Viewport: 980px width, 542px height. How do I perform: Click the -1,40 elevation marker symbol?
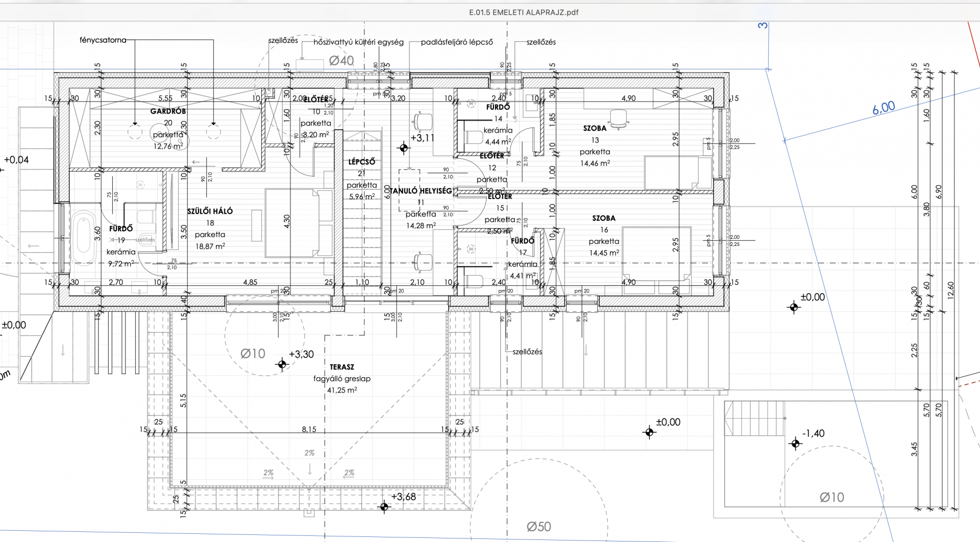coord(795,444)
